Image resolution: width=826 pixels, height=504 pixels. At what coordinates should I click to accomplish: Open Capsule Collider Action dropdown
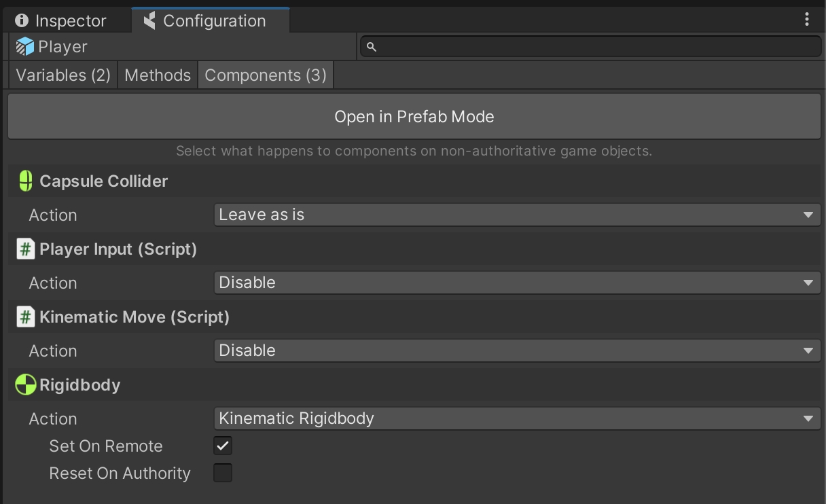point(516,215)
